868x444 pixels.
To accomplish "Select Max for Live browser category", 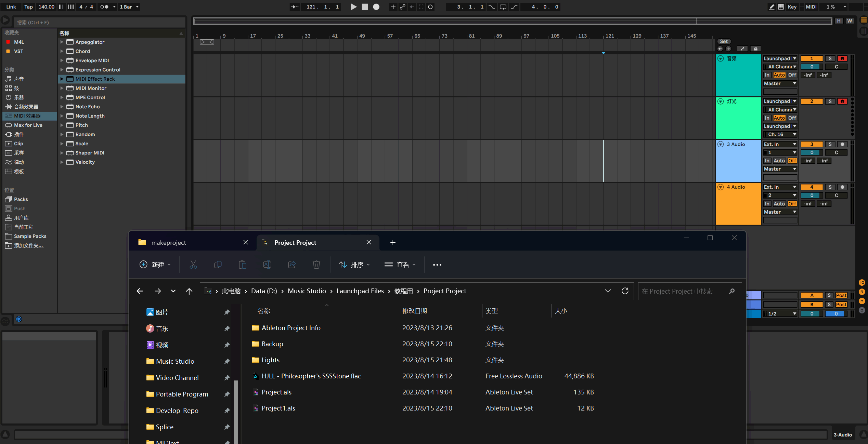I will (x=28, y=125).
